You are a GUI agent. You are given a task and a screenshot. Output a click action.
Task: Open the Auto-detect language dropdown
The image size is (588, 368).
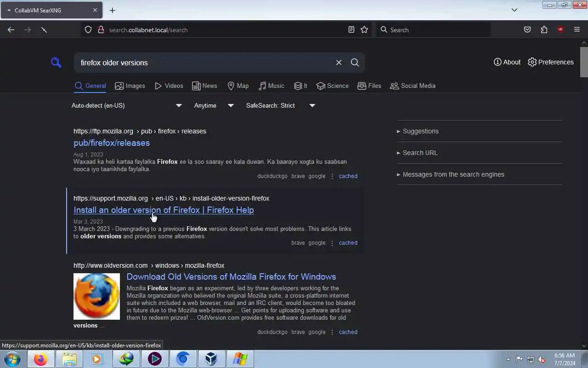pos(127,105)
